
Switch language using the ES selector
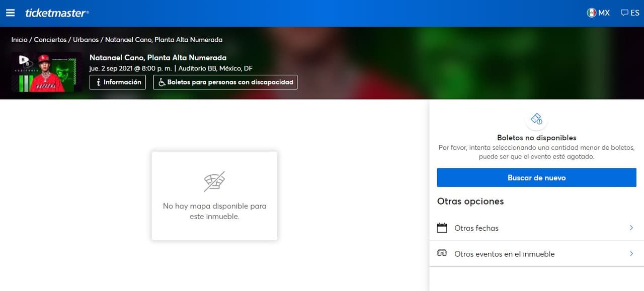[630, 13]
